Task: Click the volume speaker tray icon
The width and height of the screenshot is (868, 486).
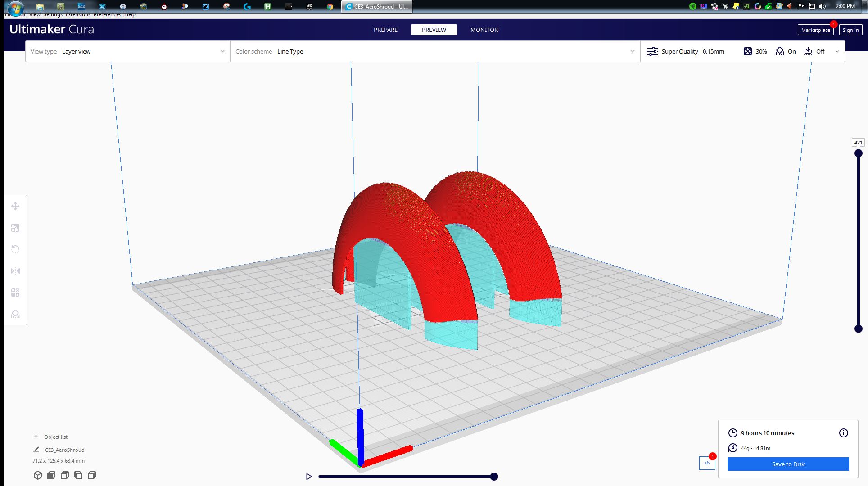Action: 823,6
